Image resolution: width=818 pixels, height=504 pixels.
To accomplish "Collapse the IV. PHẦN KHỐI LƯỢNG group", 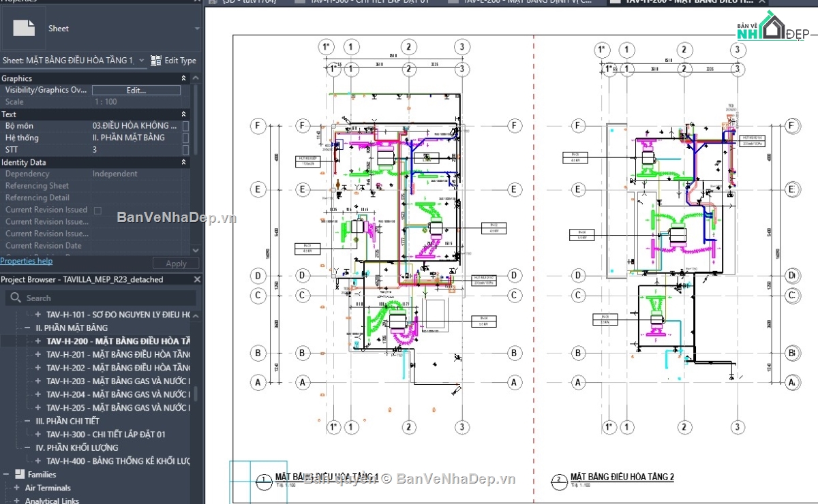I will pos(29,447).
